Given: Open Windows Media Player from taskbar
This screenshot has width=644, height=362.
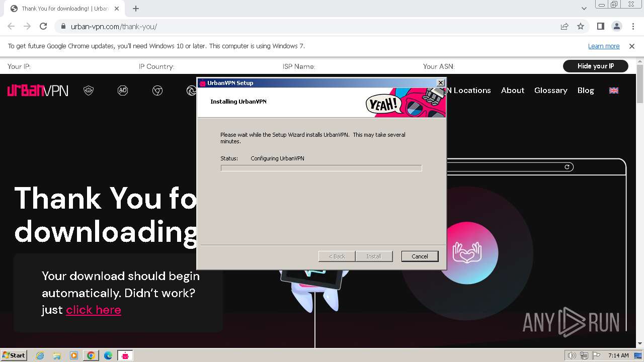Looking at the screenshot, I should pos(74,355).
